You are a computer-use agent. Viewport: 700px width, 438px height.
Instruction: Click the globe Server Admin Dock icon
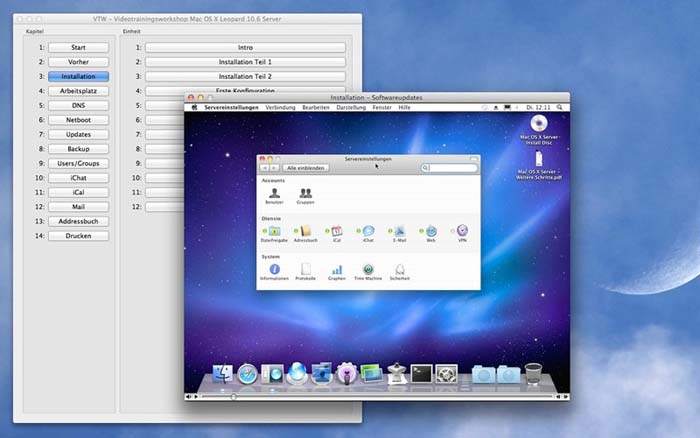pos(297,373)
